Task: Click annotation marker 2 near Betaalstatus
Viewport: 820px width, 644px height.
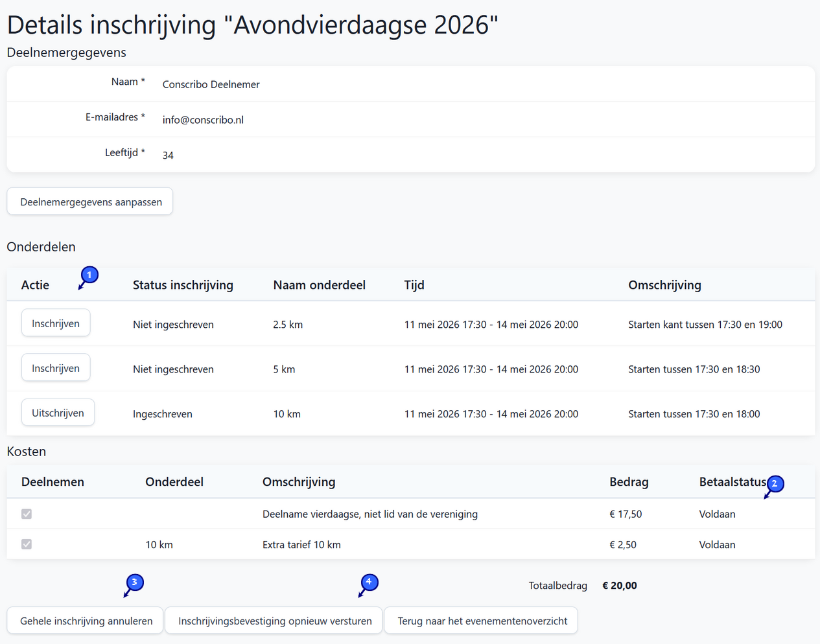Action: tap(775, 484)
